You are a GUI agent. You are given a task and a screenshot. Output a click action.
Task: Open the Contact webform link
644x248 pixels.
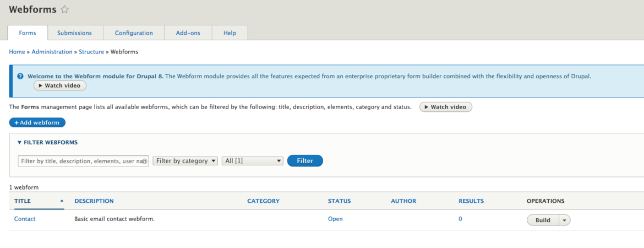point(25,219)
